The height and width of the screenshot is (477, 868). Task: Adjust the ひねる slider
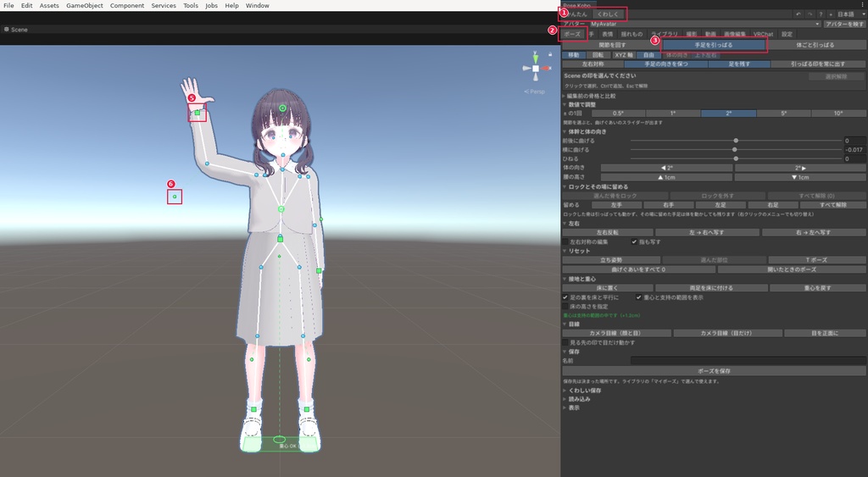(735, 158)
